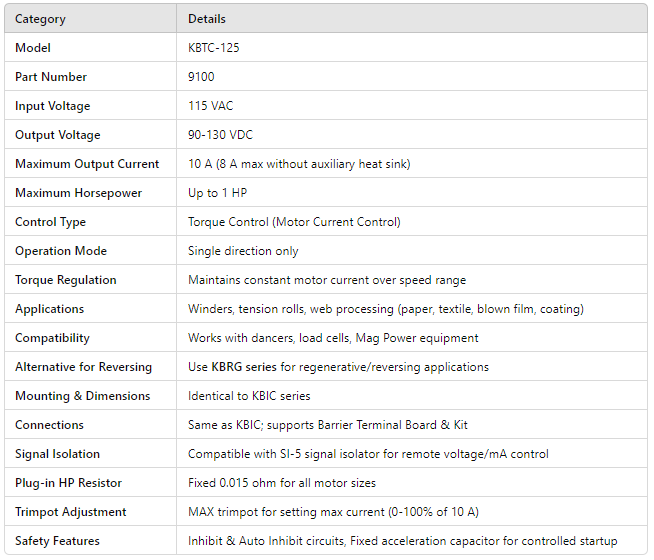Select the 9100 part number cell
This screenshot has height=560, width=654.
click(x=201, y=77)
